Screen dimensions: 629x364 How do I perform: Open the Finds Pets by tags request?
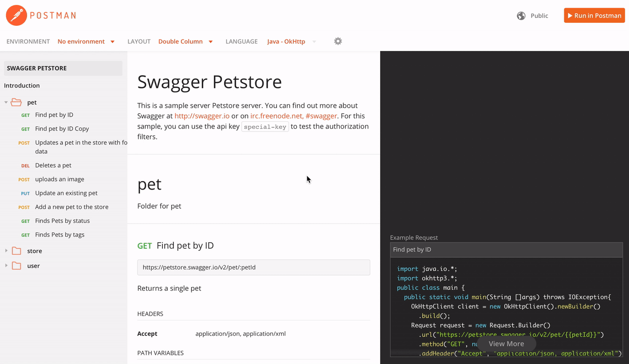click(x=60, y=235)
